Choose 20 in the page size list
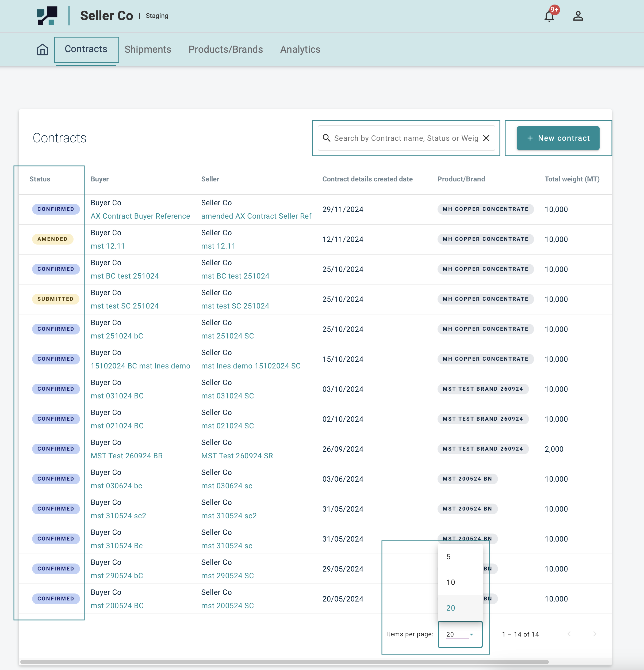This screenshot has width=644, height=670. [x=451, y=608]
